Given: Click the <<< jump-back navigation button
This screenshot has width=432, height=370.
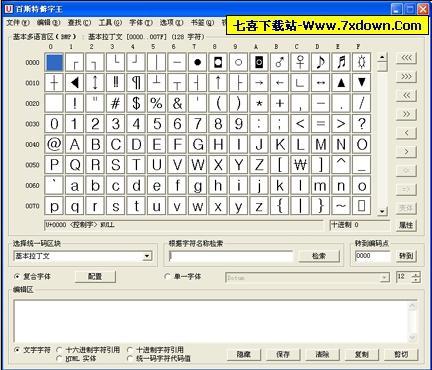Looking at the screenshot, I should [x=406, y=58].
